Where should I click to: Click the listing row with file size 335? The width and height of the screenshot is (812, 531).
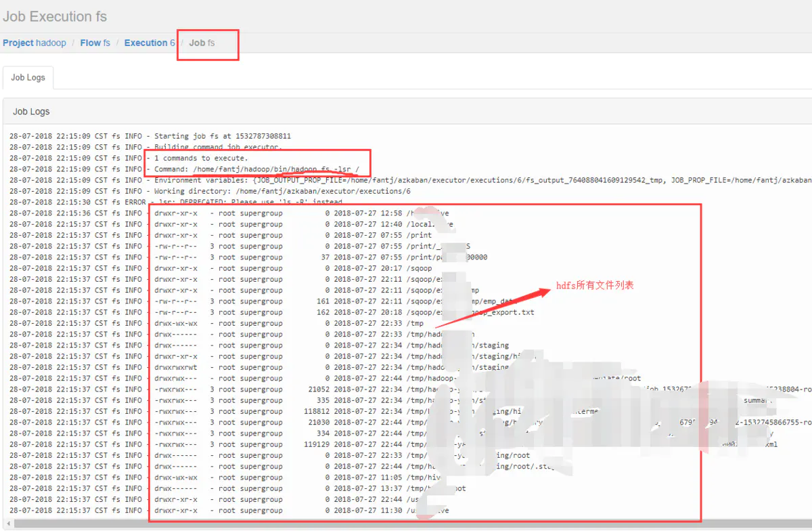390,400
